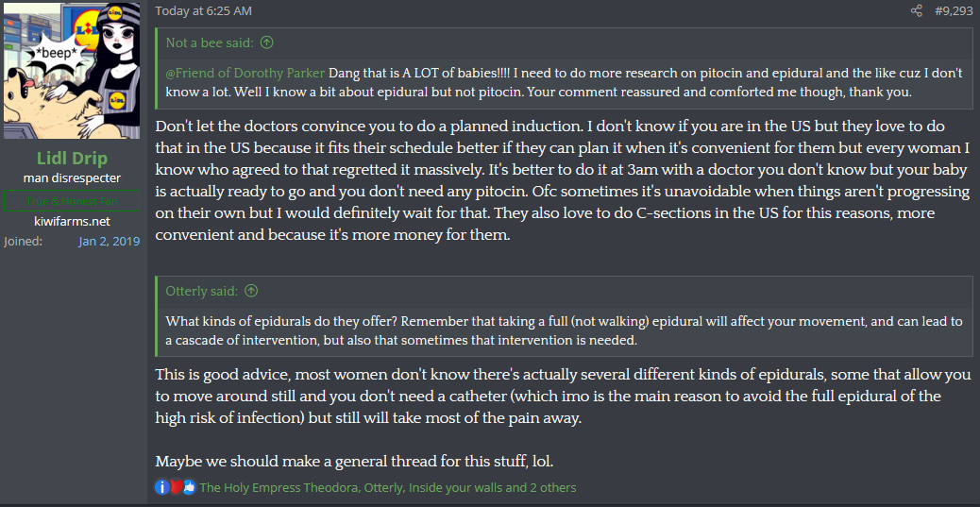Click the red heart reaction icon
Viewport: 980px width, 507px height.
(x=176, y=487)
